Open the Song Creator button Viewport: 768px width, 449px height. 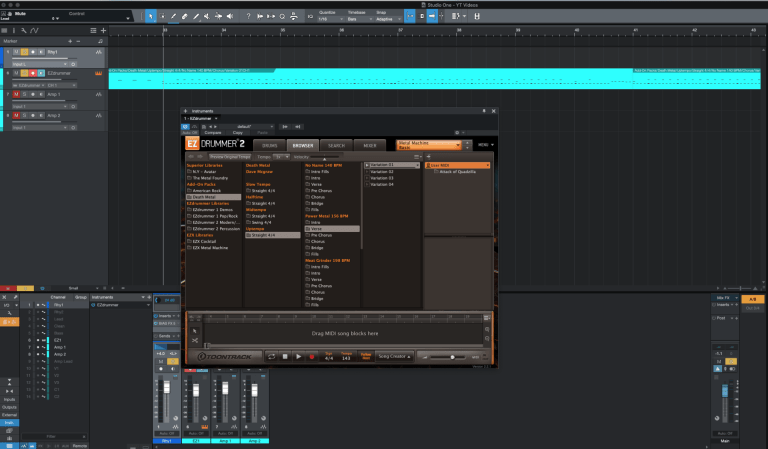click(x=394, y=356)
